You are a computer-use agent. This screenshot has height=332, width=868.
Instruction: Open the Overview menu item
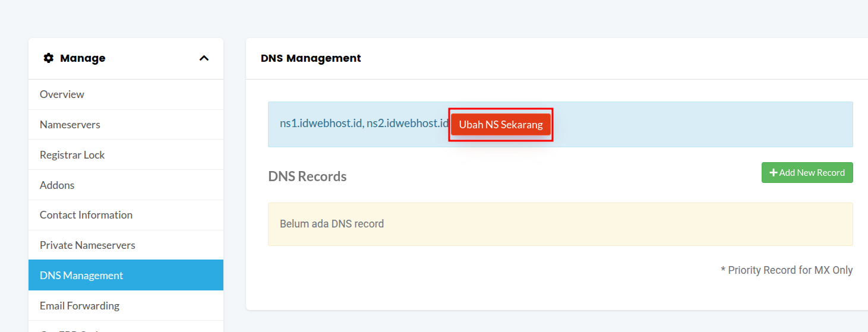pos(126,94)
